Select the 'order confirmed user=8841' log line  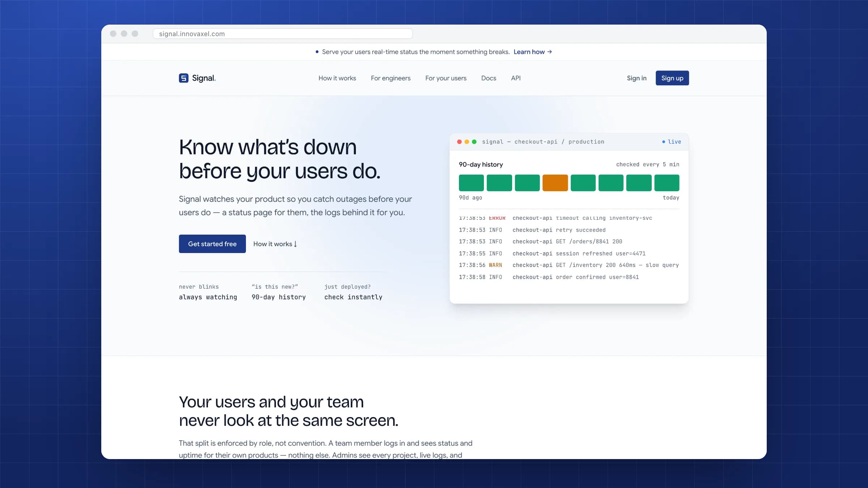pyautogui.click(x=569, y=277)
